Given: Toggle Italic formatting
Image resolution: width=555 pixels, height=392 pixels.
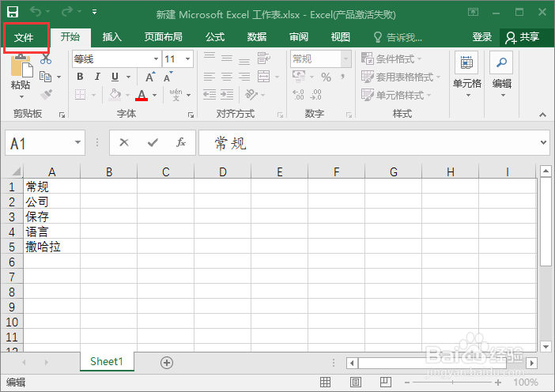Looking at the screenshot, I should [97, 77].
